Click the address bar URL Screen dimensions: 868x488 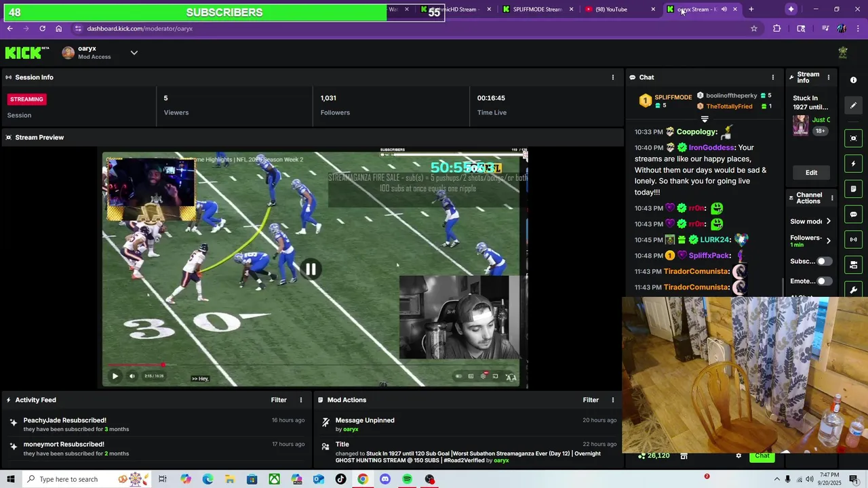click(x=140, y=28)
